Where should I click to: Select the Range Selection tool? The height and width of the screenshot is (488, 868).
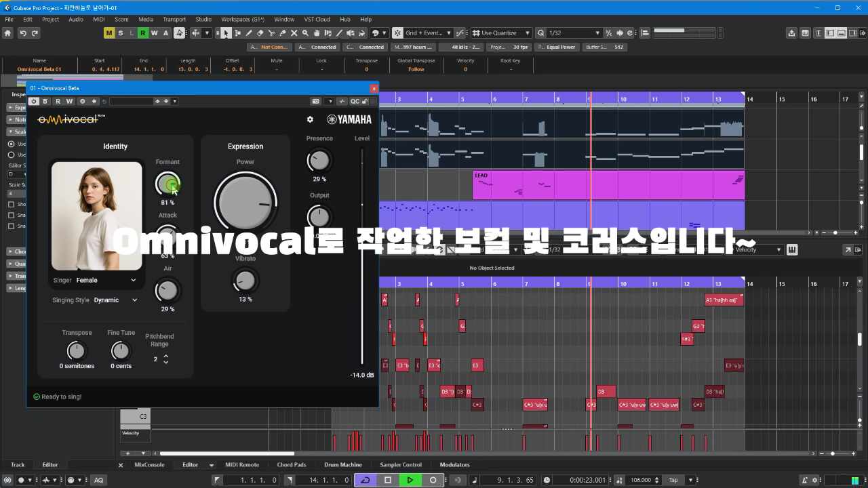click(237, 33)
